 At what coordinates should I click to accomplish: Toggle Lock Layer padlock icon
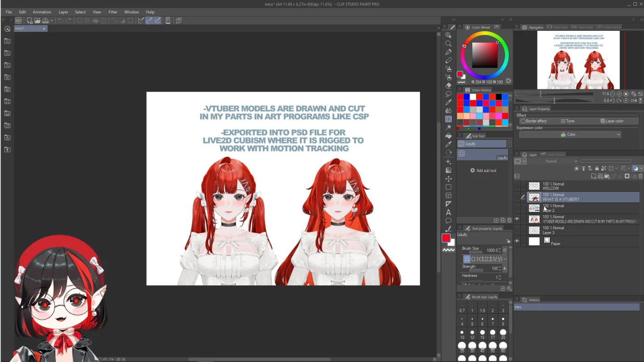click(x=597, y=168)
